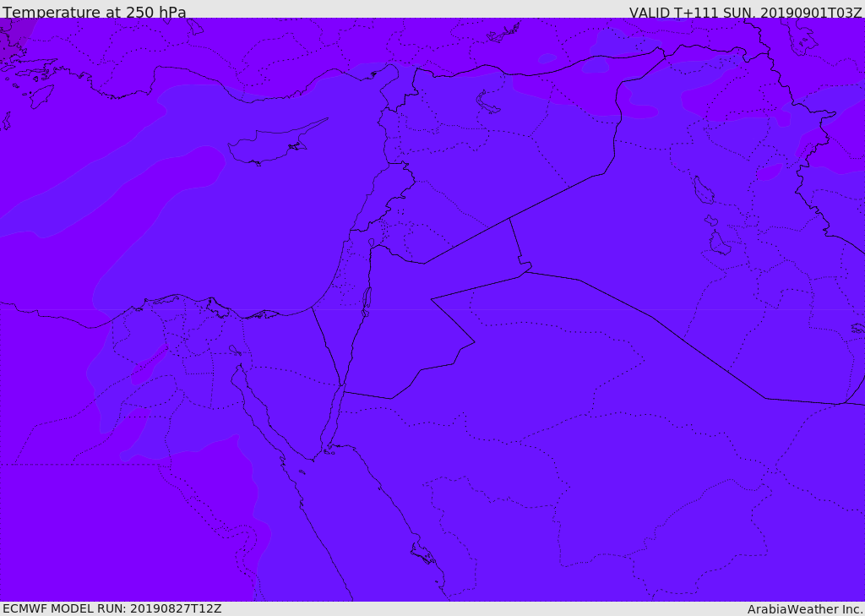Click the 'Temperature at 250 hPa' title
Screen dimensions: 865x616
coord(95,12)
